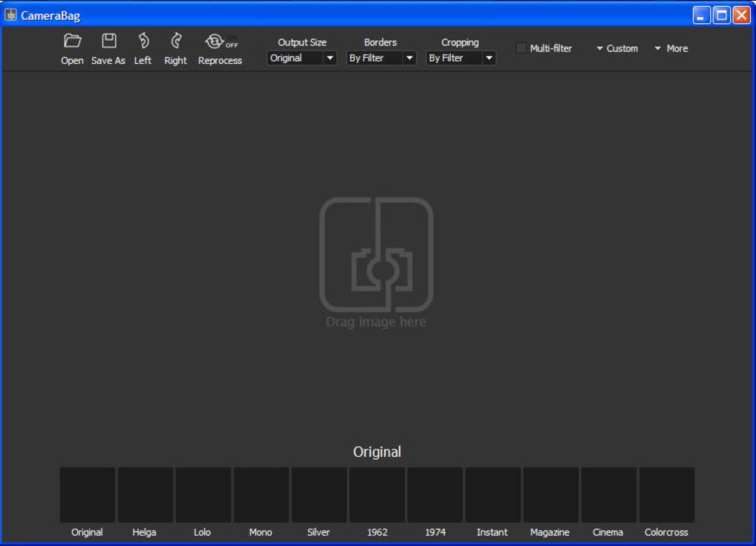Rotate image left using the Left icon

coord(143,41)
